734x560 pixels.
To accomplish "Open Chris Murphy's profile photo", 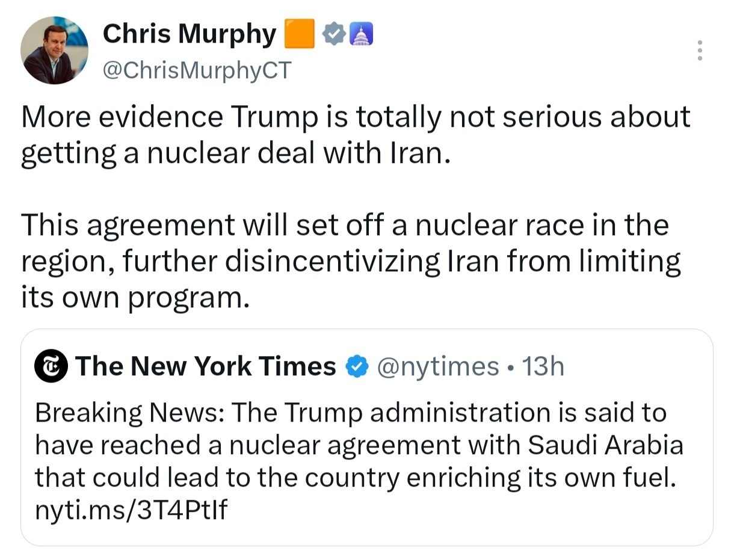I will pyautogui.click(x=54, y=50).
